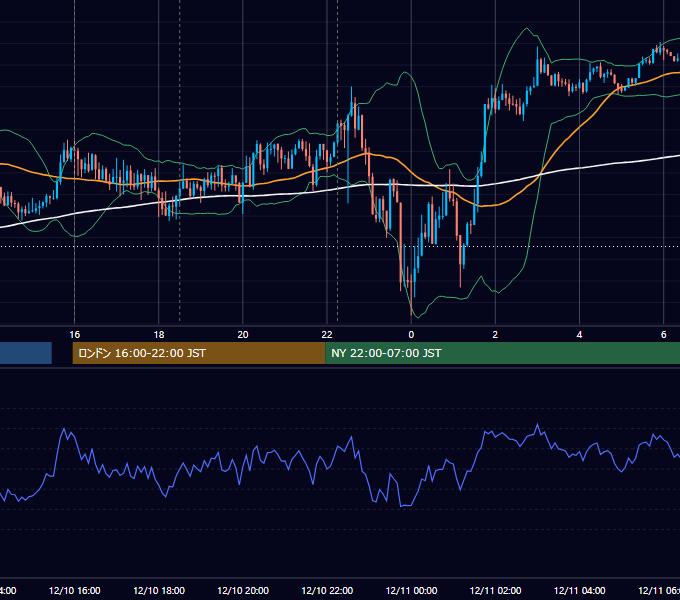This screenshot has height=600, width=680.
Task: Click hour marker 20 on chart axis
Action: (243, 334)
